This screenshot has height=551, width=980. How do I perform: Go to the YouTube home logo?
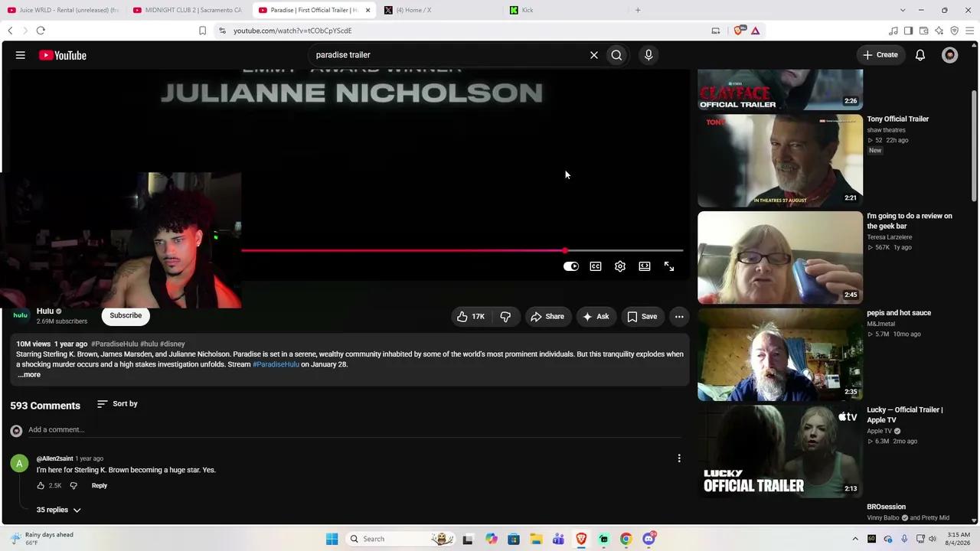tap(63, 55)
